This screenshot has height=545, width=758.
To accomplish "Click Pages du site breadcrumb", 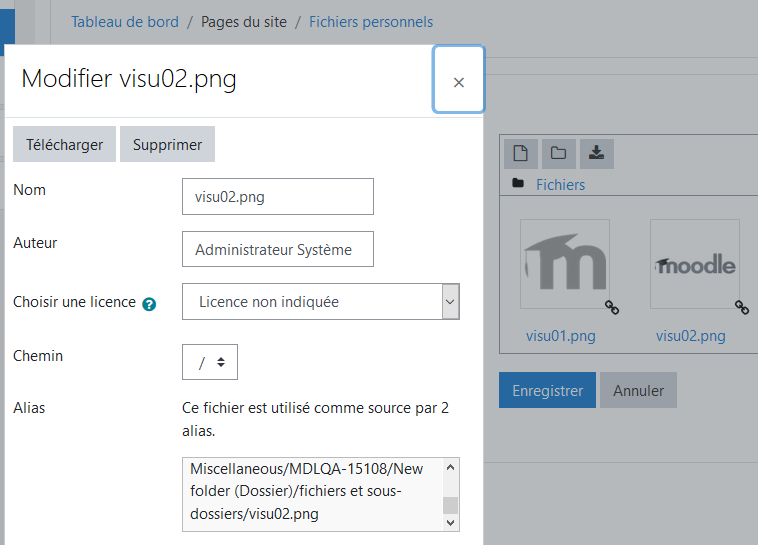I will (244, 22).
